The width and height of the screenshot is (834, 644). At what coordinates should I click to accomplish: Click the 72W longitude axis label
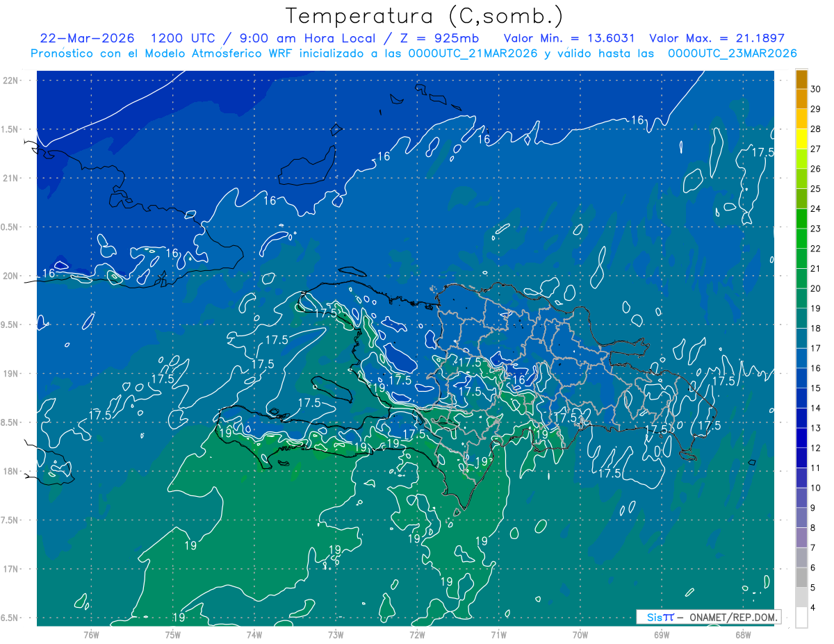coord(417,634)
